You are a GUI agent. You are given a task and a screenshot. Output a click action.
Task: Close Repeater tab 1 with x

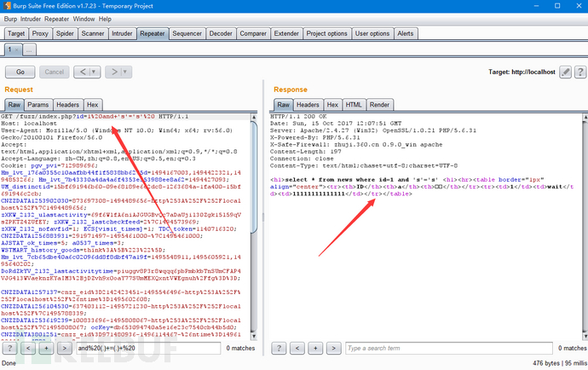pyautogui.click(x=16, y=49)
